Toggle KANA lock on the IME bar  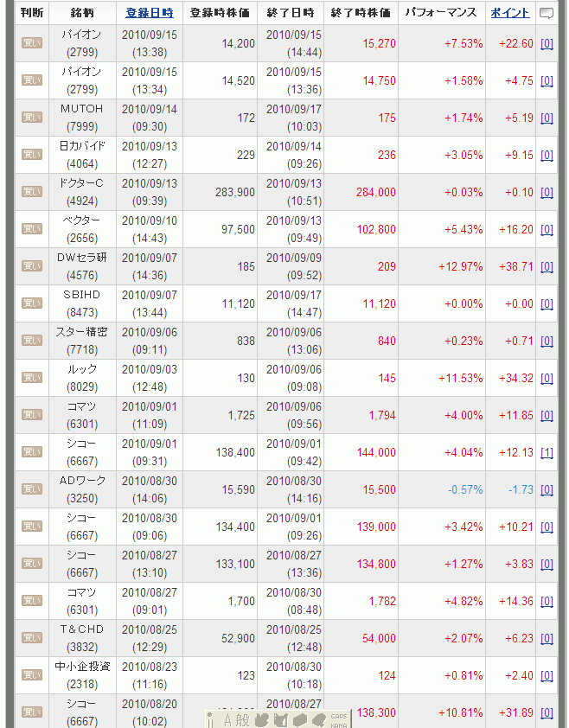(x=339, y=725)
